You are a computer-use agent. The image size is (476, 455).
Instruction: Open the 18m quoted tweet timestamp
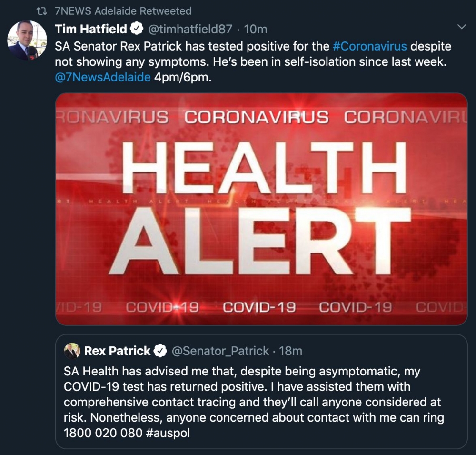[290, 351]
